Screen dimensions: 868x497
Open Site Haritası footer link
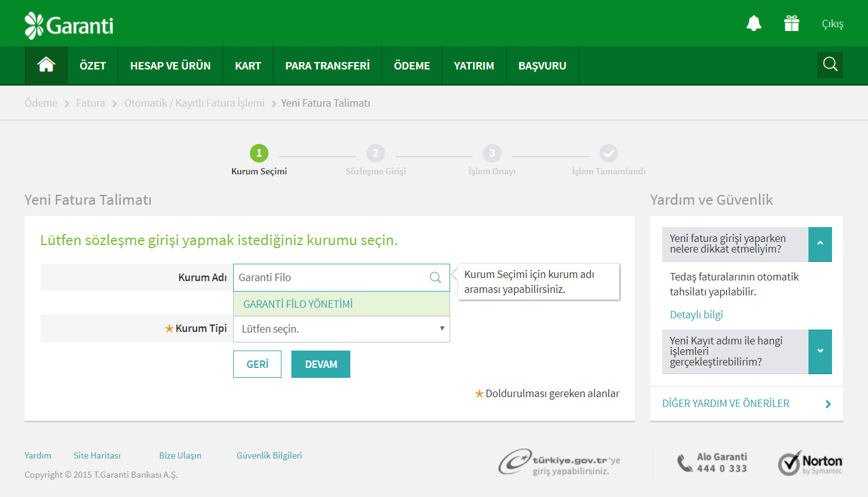[97, 455]
